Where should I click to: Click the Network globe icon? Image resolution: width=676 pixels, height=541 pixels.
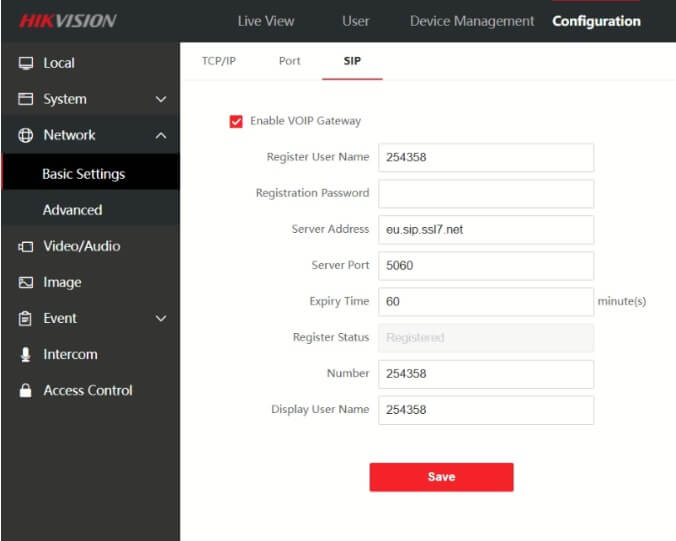26,135
